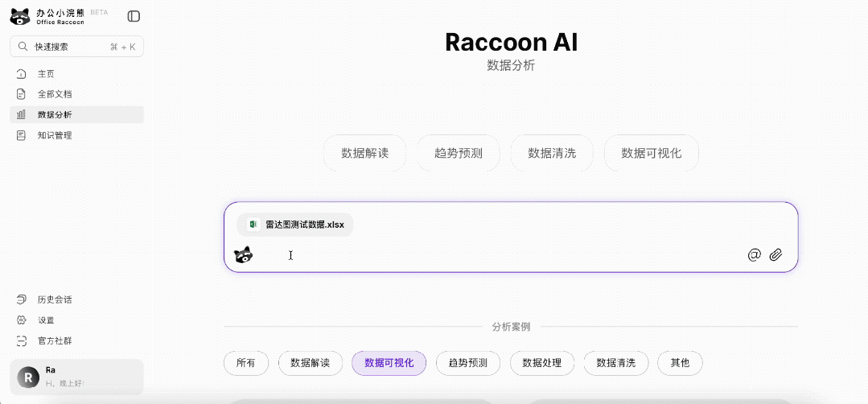
Task: Click the Raccoon AI title
Action: click(x=511, y=43)
